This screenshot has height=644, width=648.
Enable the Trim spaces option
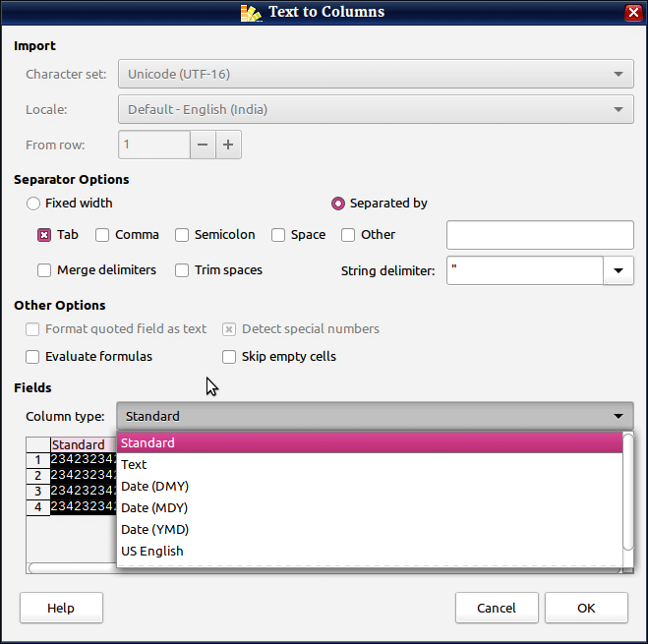[x=182, y=270]
